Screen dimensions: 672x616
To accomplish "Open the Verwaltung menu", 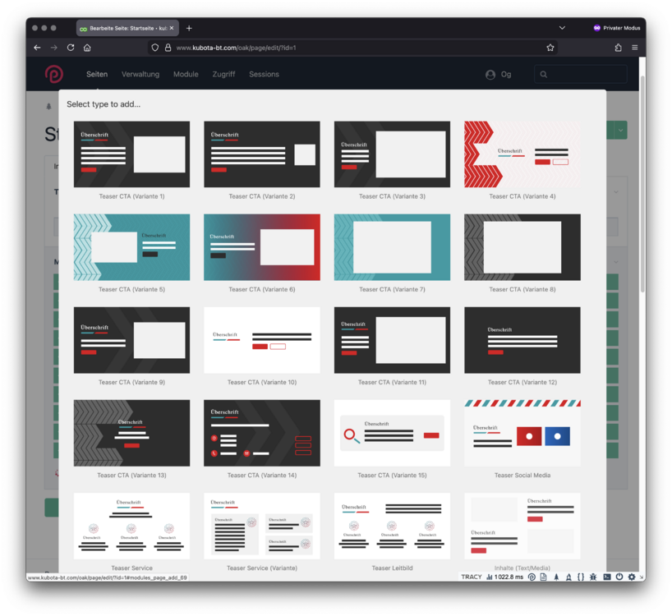I will 140,75.
